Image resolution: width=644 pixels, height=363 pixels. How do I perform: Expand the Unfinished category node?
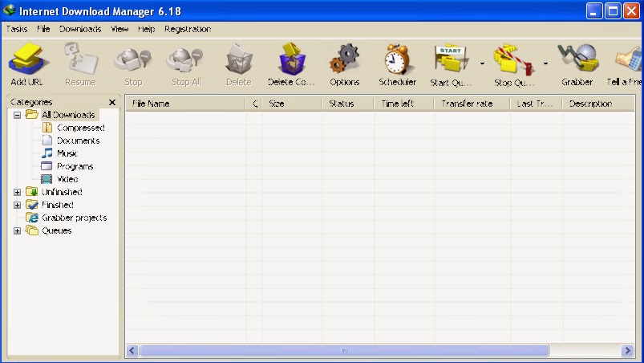pos(18,193)
